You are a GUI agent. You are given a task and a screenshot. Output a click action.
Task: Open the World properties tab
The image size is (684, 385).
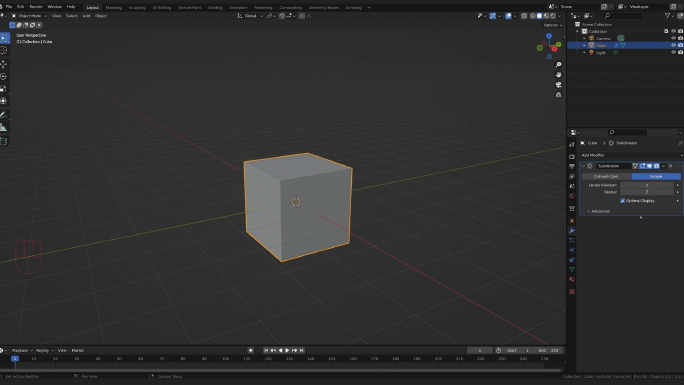pos(572,196)
